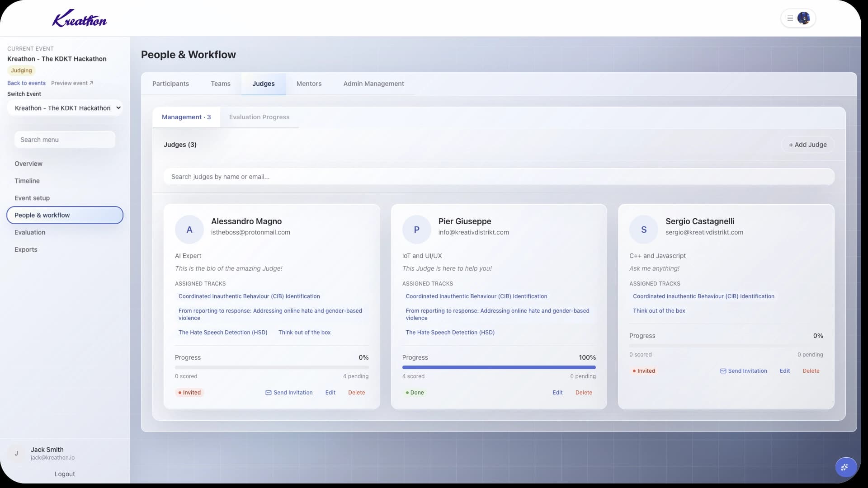The height and width of the screenshot is (488, 868).
Task: Select the Management · 3 sub-tab
Action: (186, 117)
